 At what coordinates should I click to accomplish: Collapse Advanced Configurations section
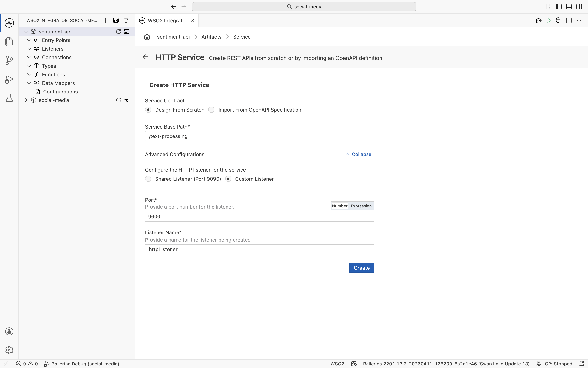point(358,154)
